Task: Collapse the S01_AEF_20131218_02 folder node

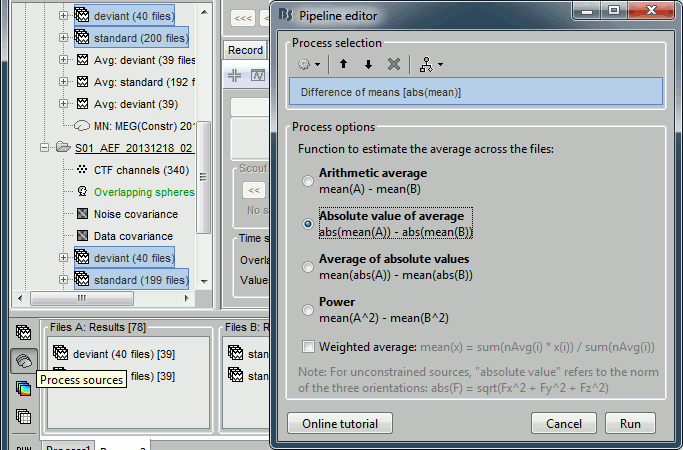Action: pyautogui.click(x=46, y=148)
